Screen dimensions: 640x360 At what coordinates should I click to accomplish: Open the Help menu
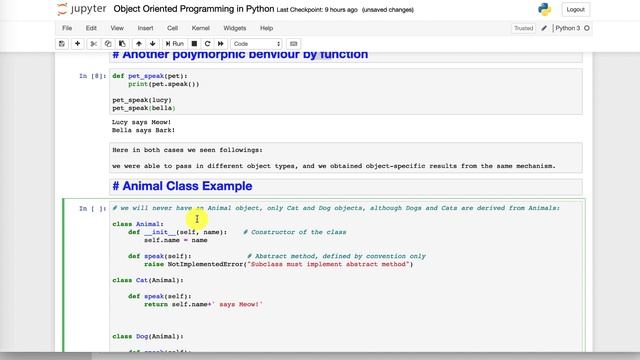tap(267, 28)
